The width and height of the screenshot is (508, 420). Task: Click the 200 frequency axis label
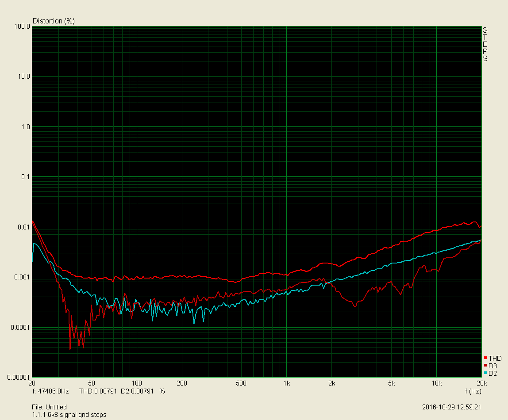tap(182, 383)
